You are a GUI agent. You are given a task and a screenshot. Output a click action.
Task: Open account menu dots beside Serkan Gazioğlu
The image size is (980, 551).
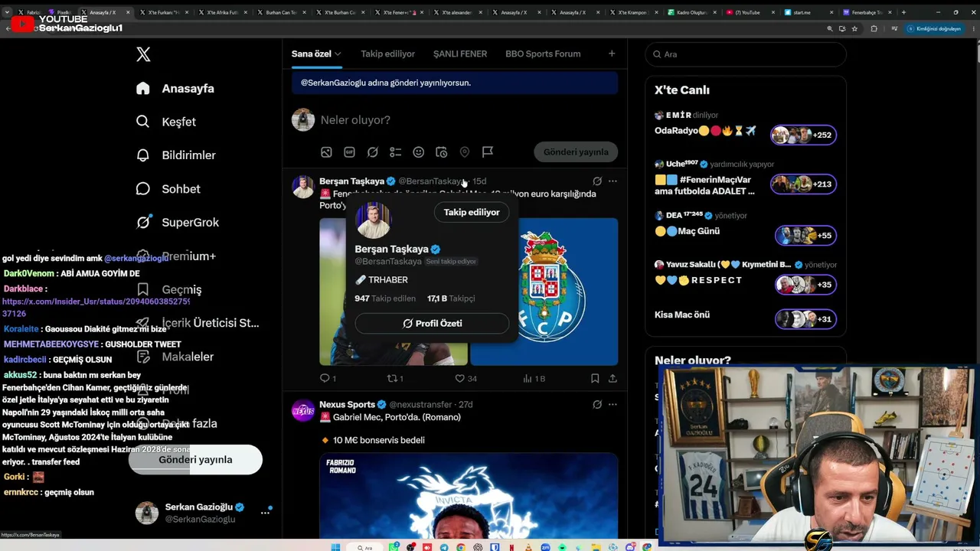click(x=265, y=512)
